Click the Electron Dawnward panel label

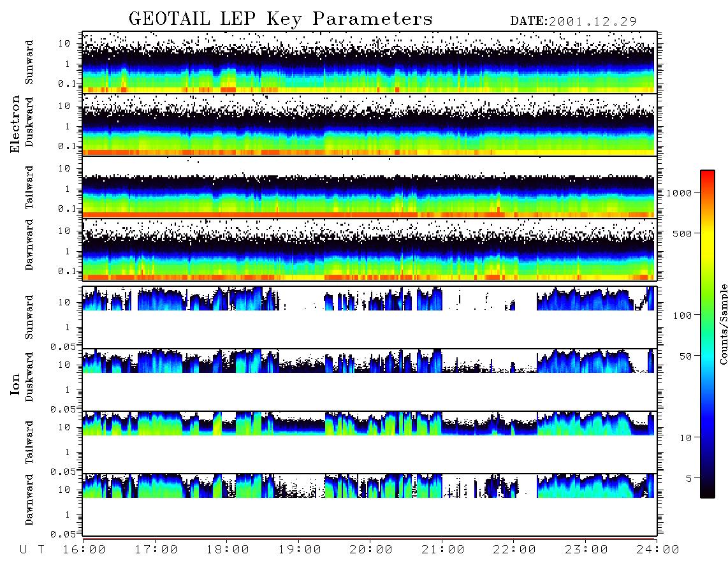coord(29,245)
